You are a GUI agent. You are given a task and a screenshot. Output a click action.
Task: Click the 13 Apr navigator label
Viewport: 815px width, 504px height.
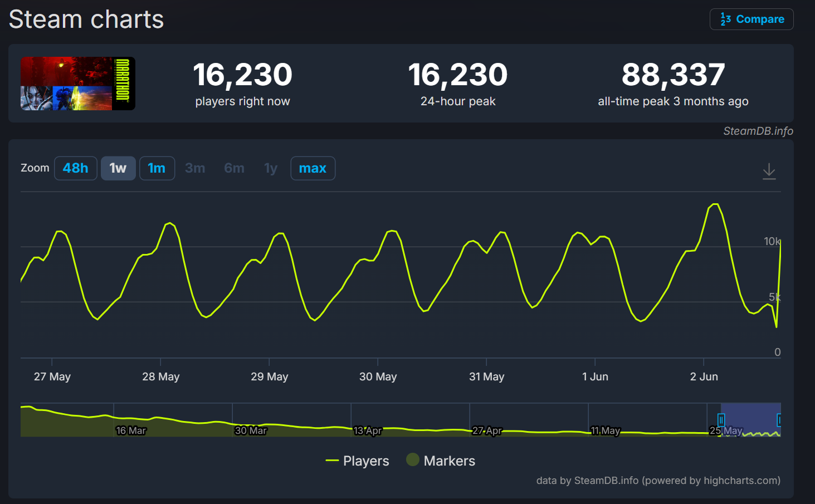click(368, 430)
